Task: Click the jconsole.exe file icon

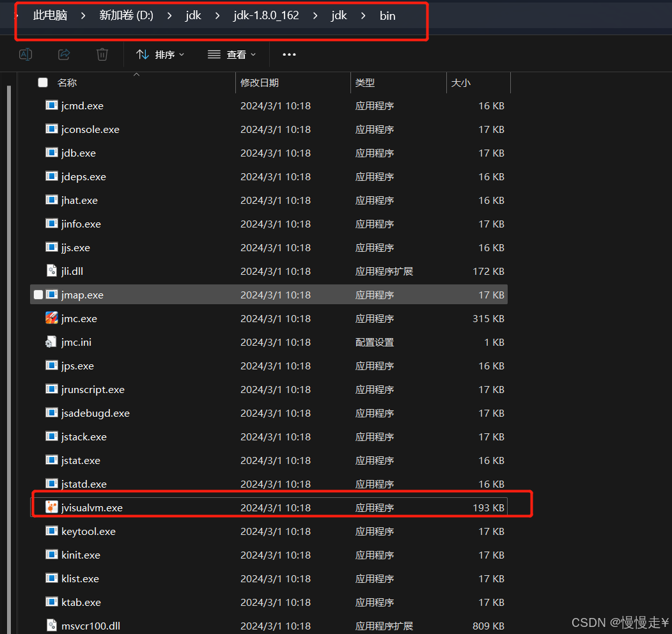Action: pyautogui.click(x=51, y=128)
